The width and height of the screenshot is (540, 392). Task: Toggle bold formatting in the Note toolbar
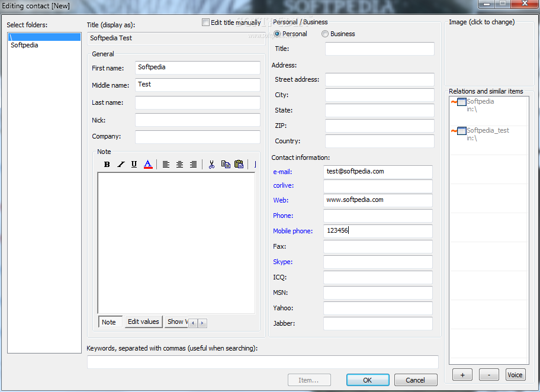107,164
